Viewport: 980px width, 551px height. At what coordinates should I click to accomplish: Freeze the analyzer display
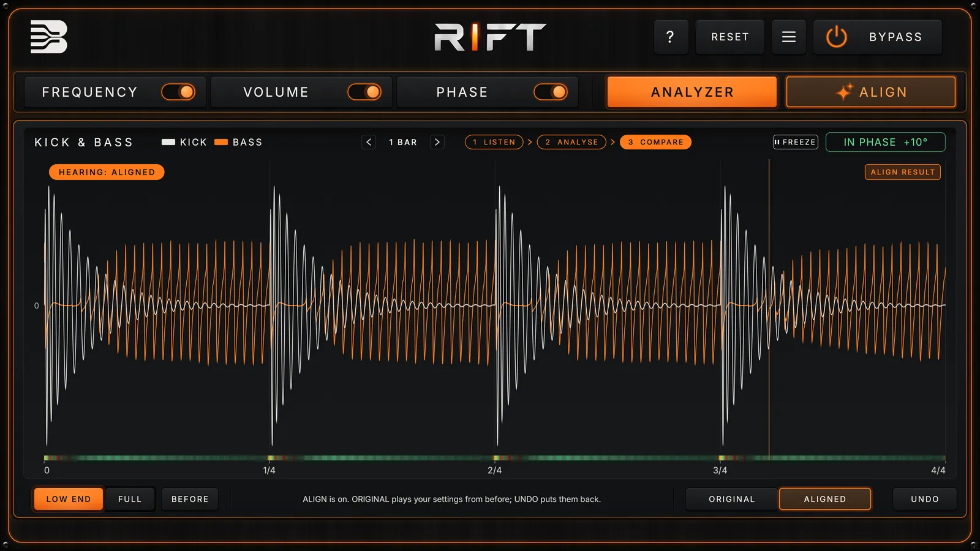(795, 142)
